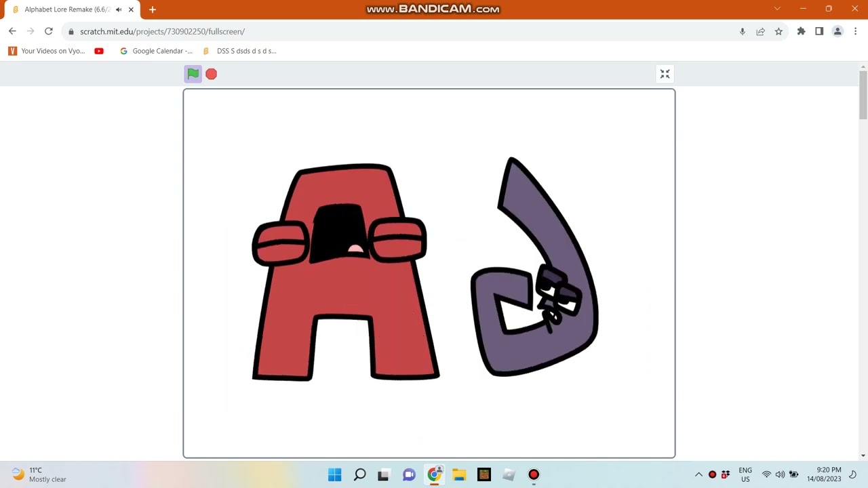The image size is (868, 488).
Task: Open clock showing 9:20 PM
Action: coord(824,474)
